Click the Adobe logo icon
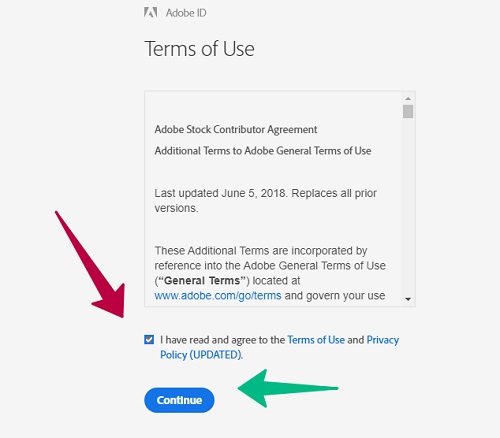The width and height of the screenshot is (500, 438). click(150, 13)
